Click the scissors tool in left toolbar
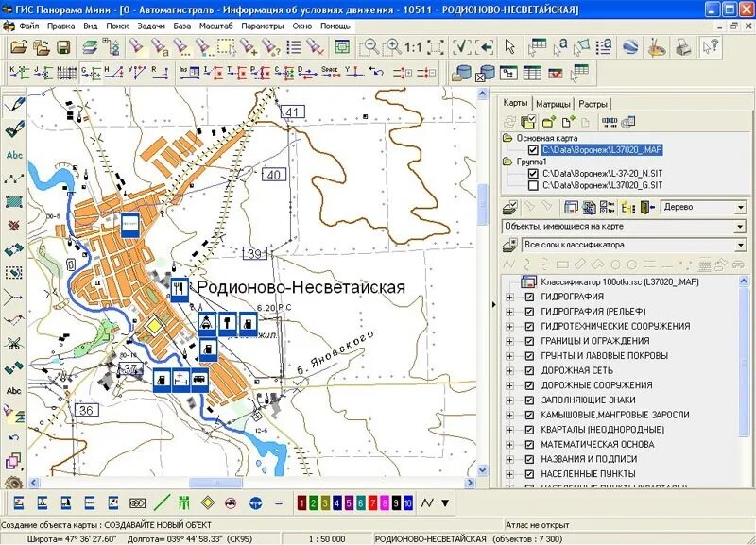 [x=14, y=343]
